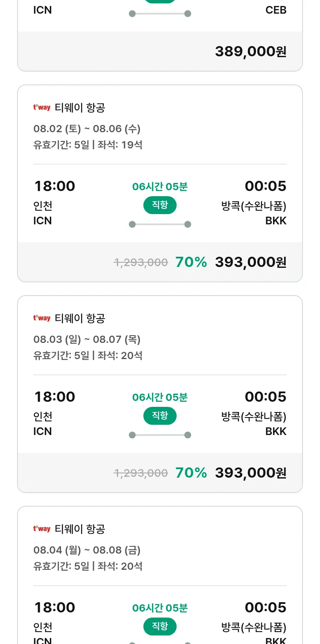
Task: Tap the route line under 08.02 flight's 직항
Action: (160, 224)
